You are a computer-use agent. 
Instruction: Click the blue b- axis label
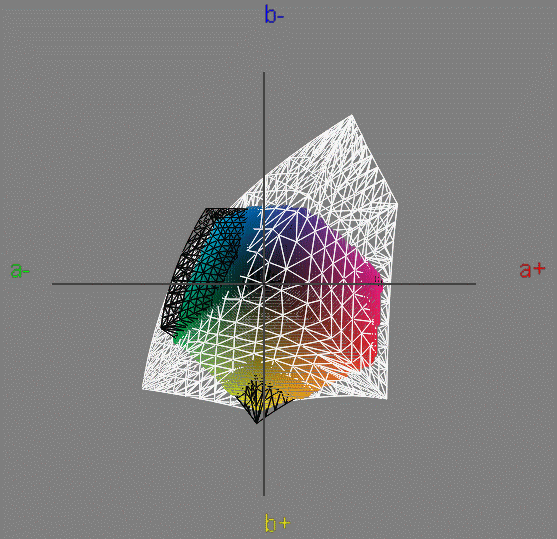274,15
